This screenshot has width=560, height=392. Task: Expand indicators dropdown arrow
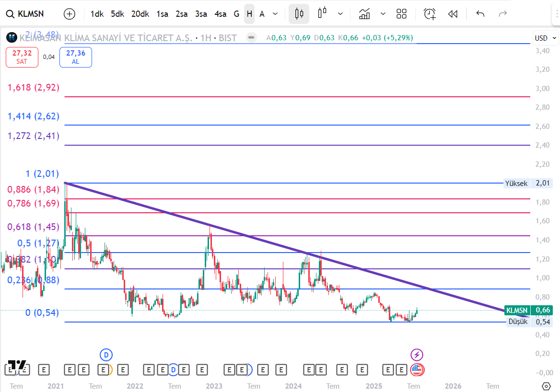(x=383, y=14)
